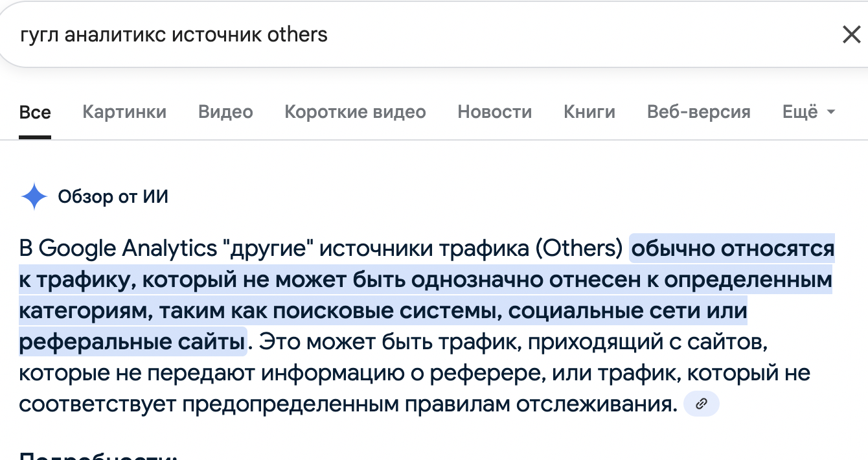Select the Книги tab
Viewport: 868px width, 460px height.
(589, 112)
